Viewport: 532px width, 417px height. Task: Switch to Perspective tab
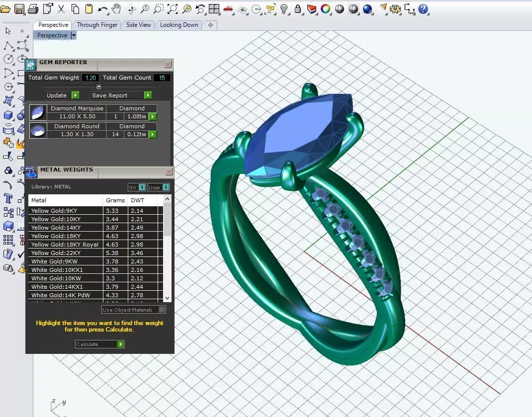(x=53, y=25)
